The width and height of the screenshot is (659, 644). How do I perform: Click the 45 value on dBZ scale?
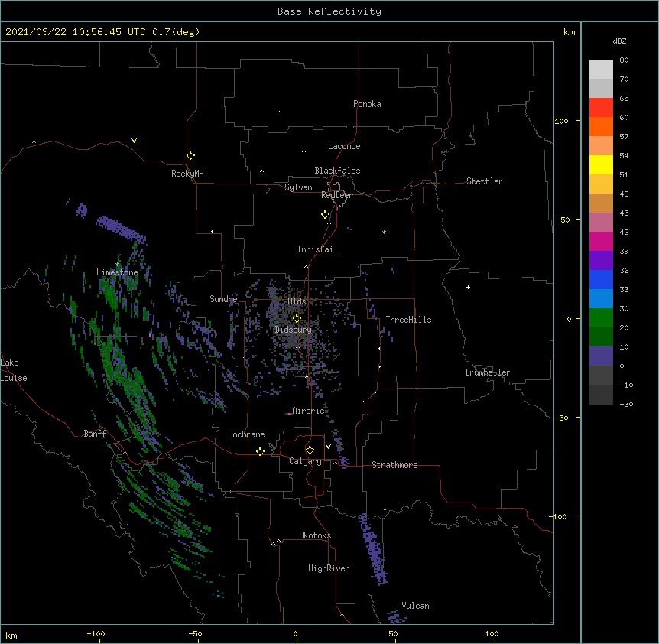tap(624, 213)
